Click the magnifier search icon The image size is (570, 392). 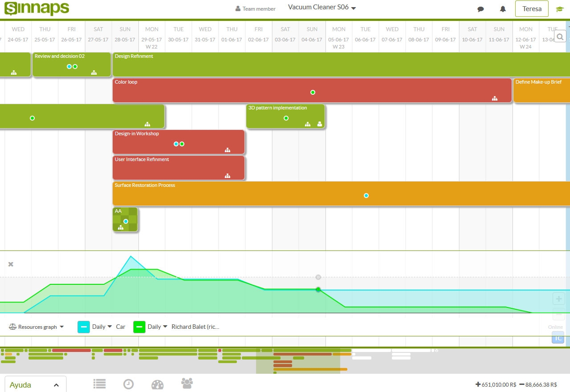(560, 36)
